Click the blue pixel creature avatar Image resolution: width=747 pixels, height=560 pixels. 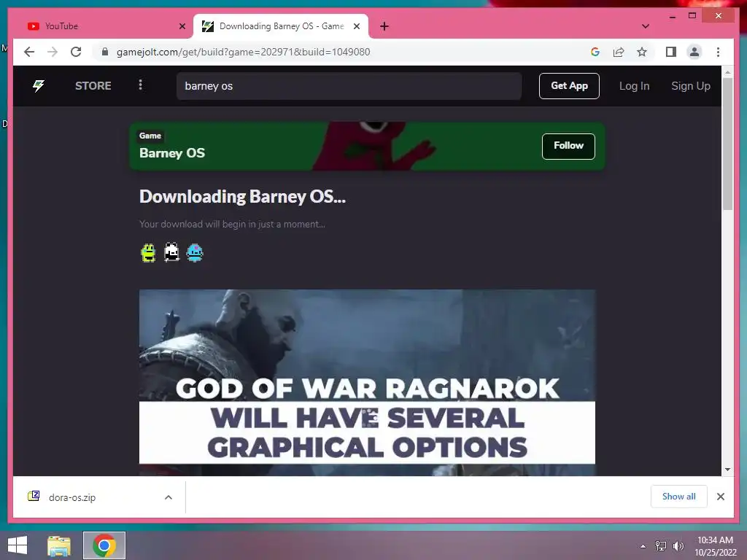(195, 252)
